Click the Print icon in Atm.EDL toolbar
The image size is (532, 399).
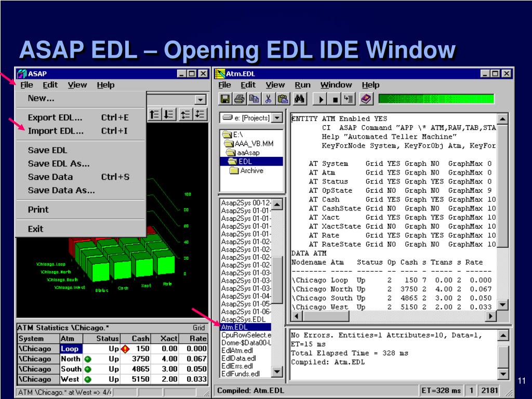(239, 99)
